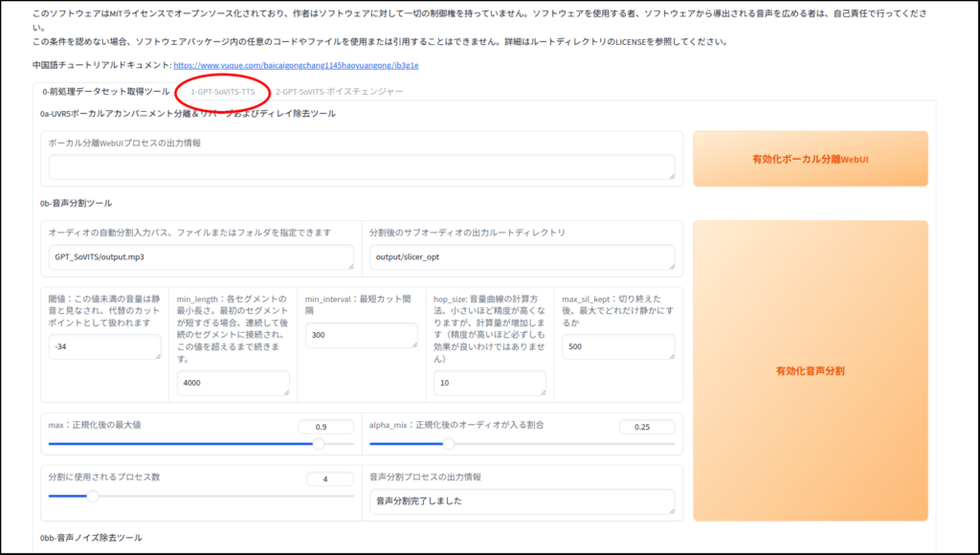Click the 音声分割完了しました output textbox
The height and width of the screenshot is (555, 980).
pos(522,501)
